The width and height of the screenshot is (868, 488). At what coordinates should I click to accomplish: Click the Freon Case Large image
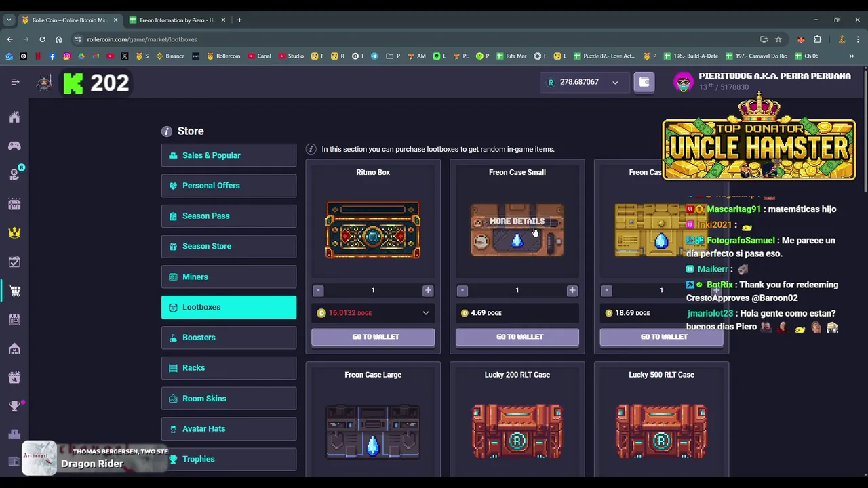pyautogui.click(x=373, y=432)
